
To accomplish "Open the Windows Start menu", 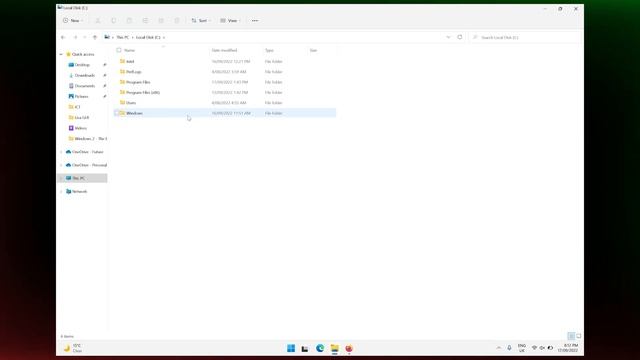I will pyautogui.click(x=291, y=348).
